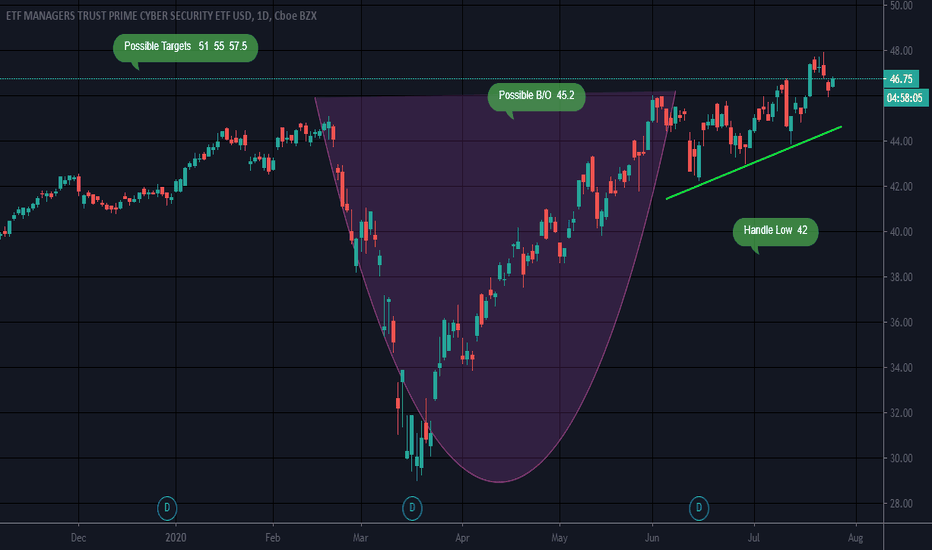Image resolution: width=932 pixels, height=550 pixels.
Task: Click the Jun label on time axis
Action: click(x=652, y=538)
